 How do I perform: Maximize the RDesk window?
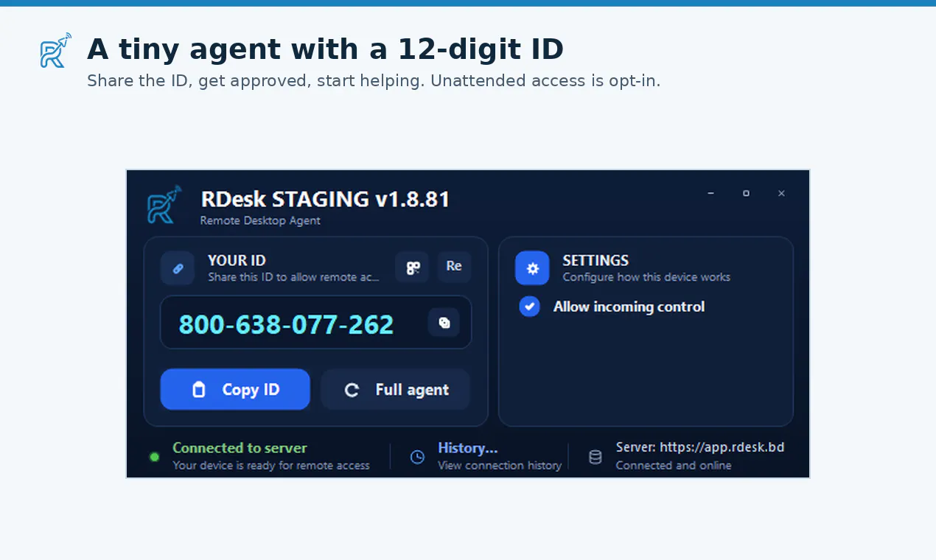tap(746, 193)
